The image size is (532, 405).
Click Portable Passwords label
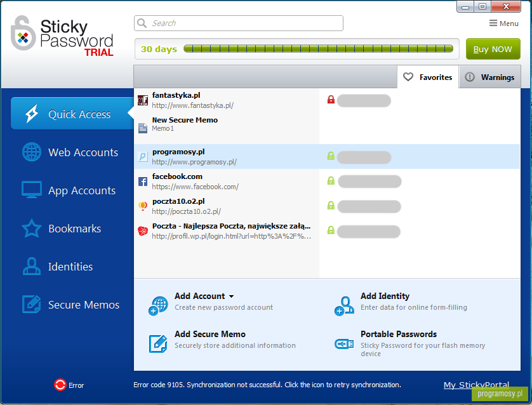398,334
